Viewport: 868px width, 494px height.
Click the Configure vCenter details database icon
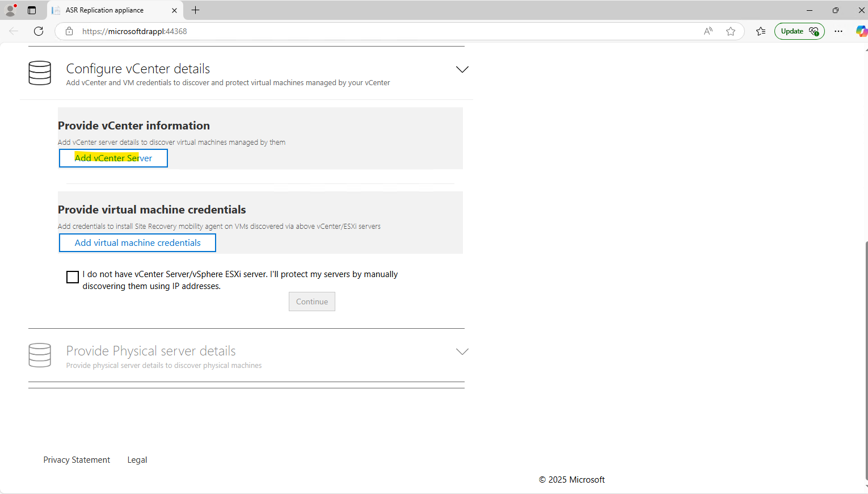(x=40, y=73)
